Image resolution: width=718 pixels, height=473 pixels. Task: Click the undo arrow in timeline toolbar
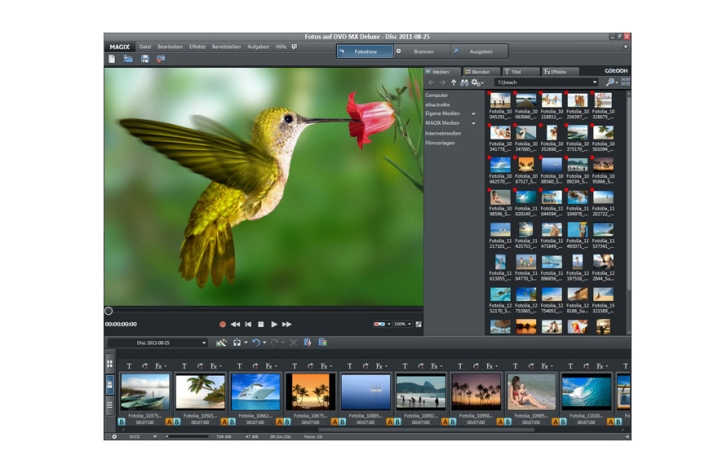click(x=256, y=342)
